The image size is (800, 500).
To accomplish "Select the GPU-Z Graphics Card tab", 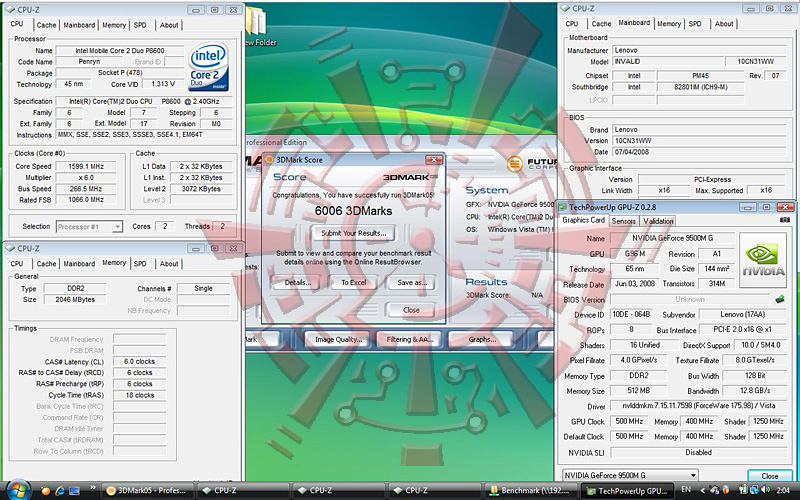I will (583, 220).
